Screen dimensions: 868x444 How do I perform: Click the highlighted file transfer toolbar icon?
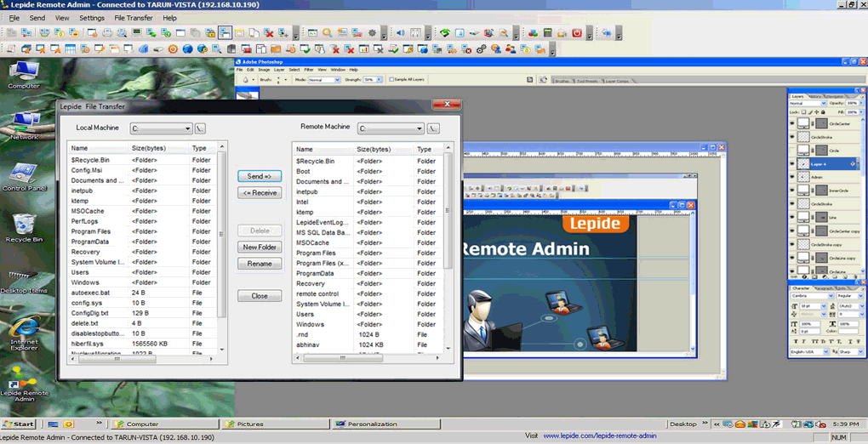pos(225,32)
